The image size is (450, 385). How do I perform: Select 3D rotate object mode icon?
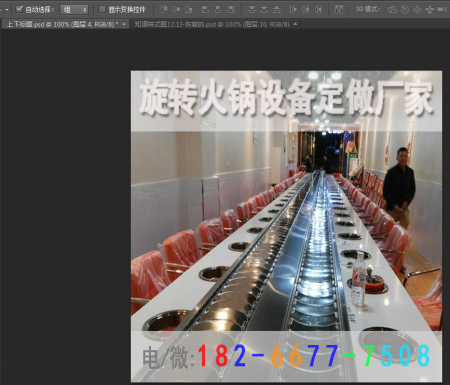(x=392, y=9)
